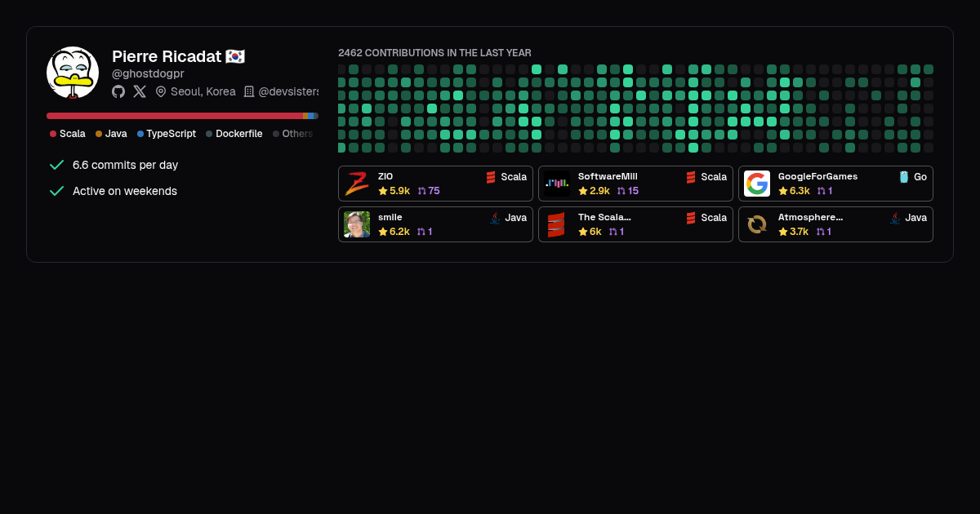Open the ZIO logo thumbnail
This screenshot has width=980, height=514.
[357, 184]
